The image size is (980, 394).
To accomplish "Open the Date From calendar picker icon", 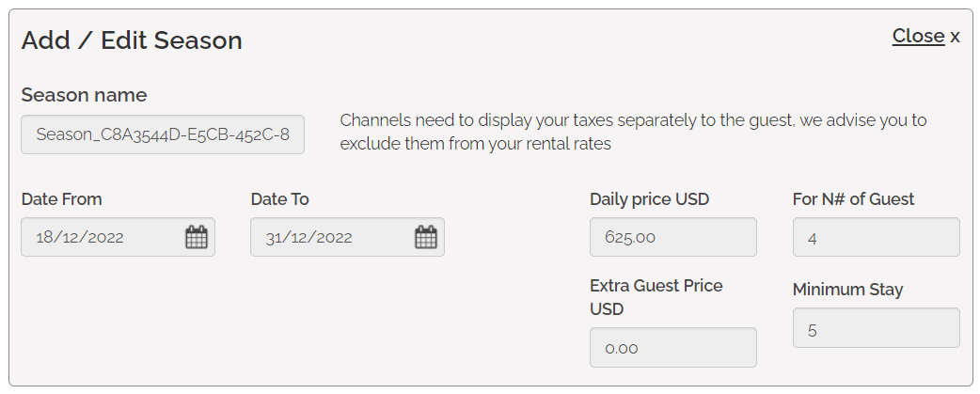I will click(x=196, y=237).
